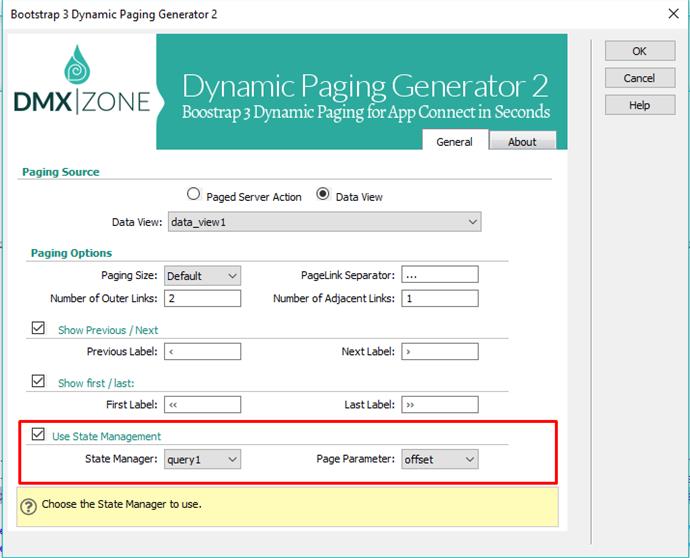Edit the Number of Adjacent Links field
The image size is (690, 558).
coord(440,298)
